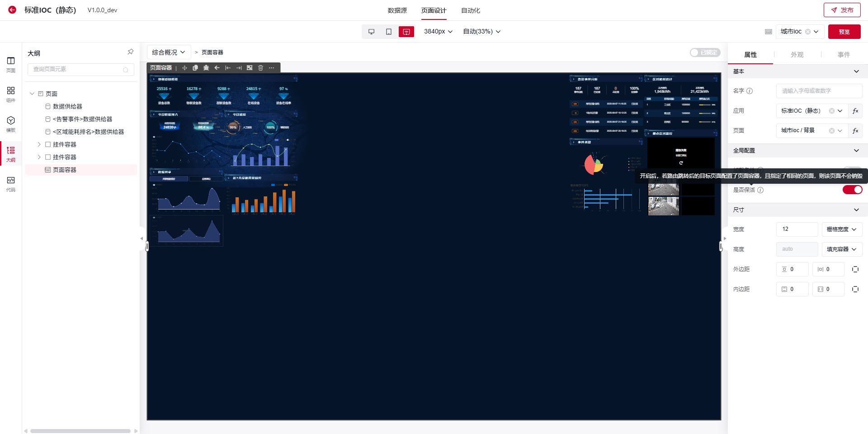This screenshot has height=434, width=868.
Task: Select the large-screen device icon
Action: tap(406, 32)
